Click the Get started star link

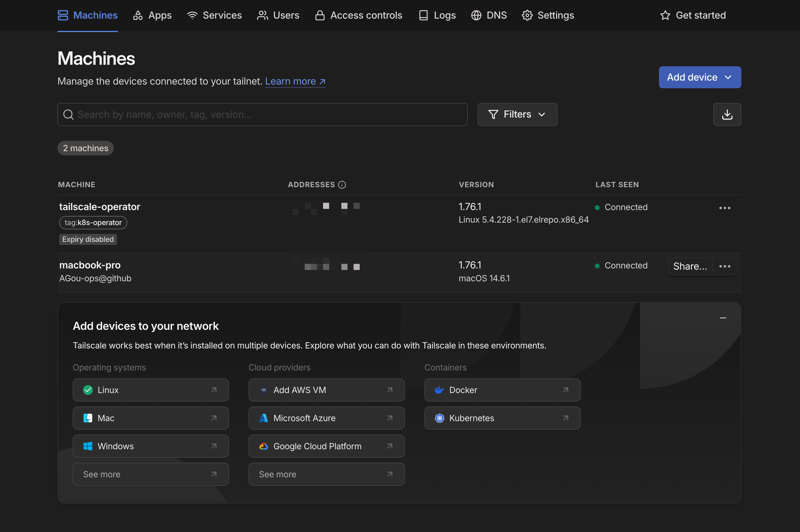(693, 15)
